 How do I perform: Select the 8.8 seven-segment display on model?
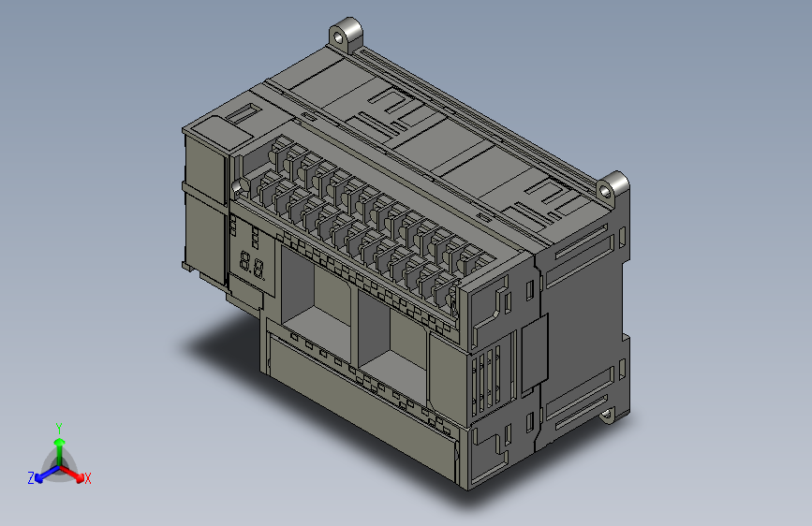click(x=252, y=265)
